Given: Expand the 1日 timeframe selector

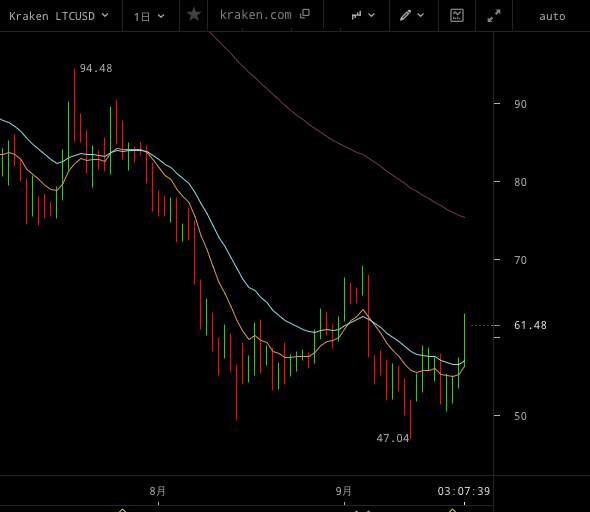Looking at the screenshot, I should (149, 16).
